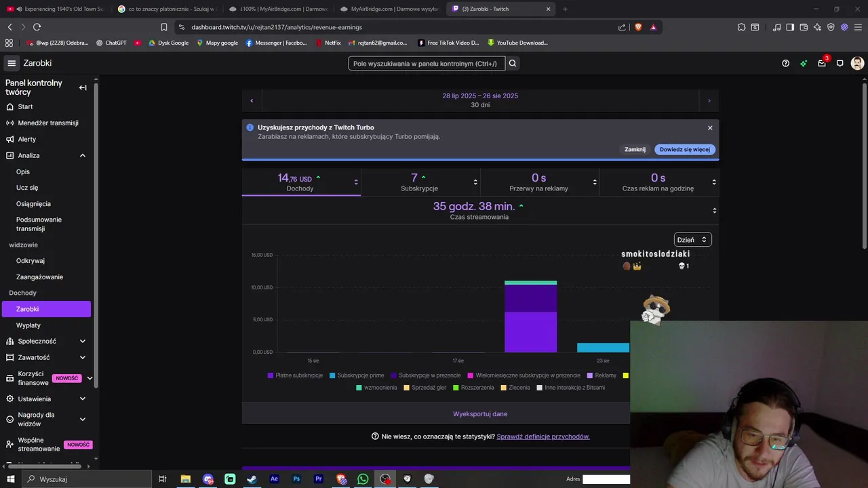Dismiss the Twitch Turbo banner with X
The height and width of the screenshot is (488, 868).
(710, 127)
